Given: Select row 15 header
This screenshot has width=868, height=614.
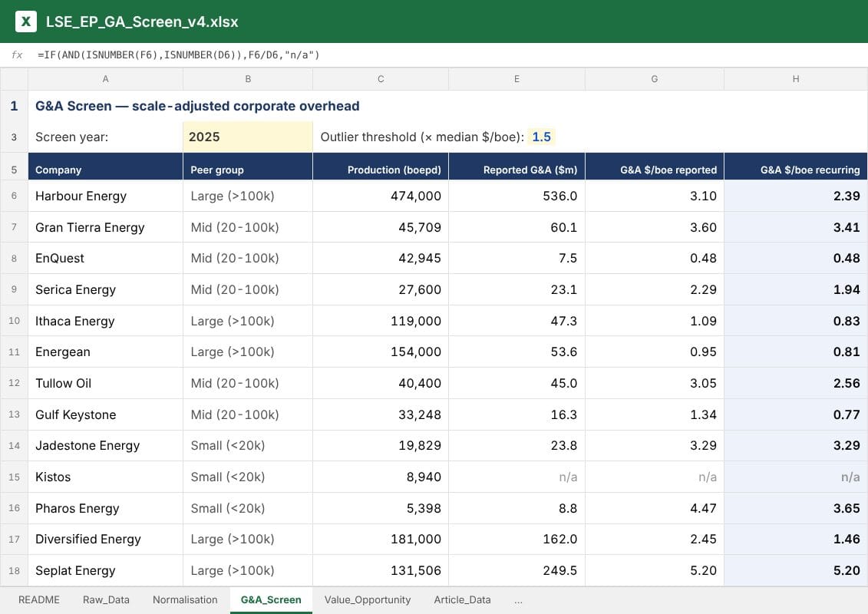Looking at the screenshot, I should pos(14,477).
